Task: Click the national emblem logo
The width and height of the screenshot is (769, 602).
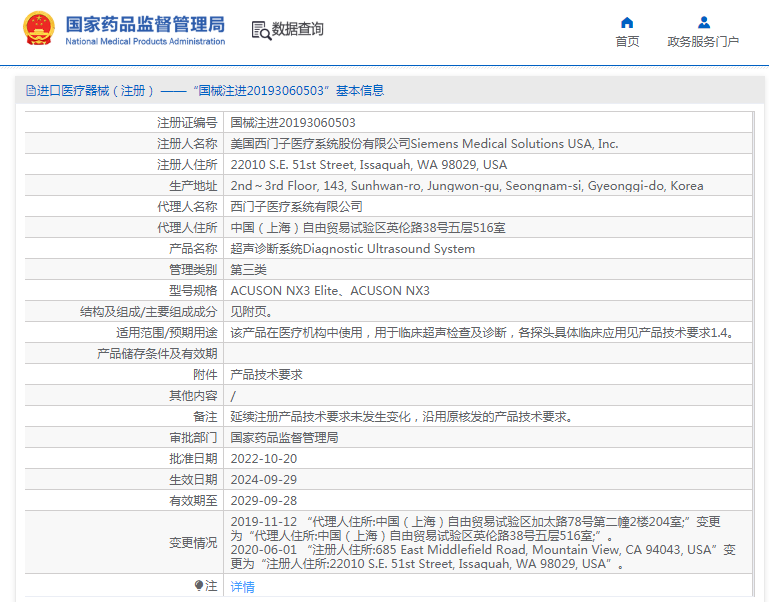Action: (39, 28)
